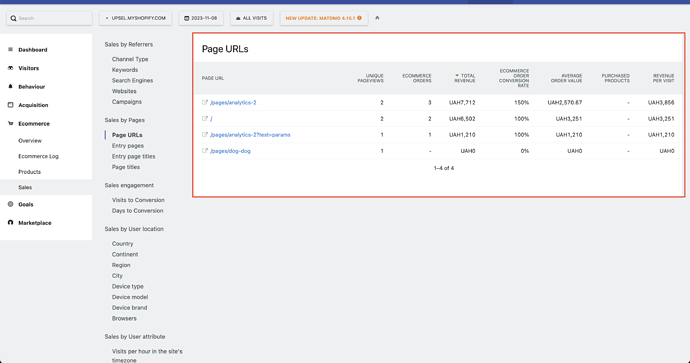Select Region report
The width and height of the screenshot is (690, 363).
121,265
